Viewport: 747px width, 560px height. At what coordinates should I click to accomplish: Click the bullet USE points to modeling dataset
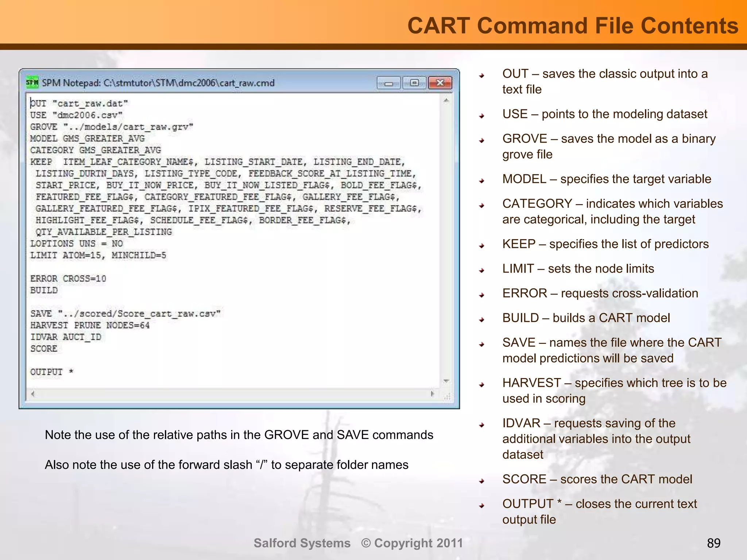604,114
